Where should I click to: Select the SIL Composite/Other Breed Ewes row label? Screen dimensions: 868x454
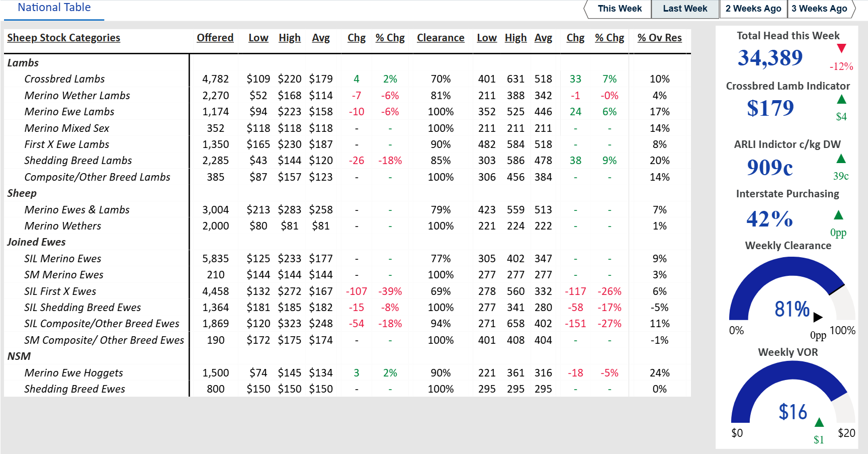click(x=102, y=324)
